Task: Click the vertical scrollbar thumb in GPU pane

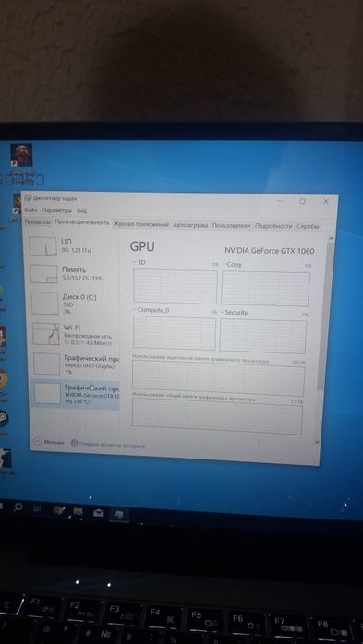Action: [325, 316]
